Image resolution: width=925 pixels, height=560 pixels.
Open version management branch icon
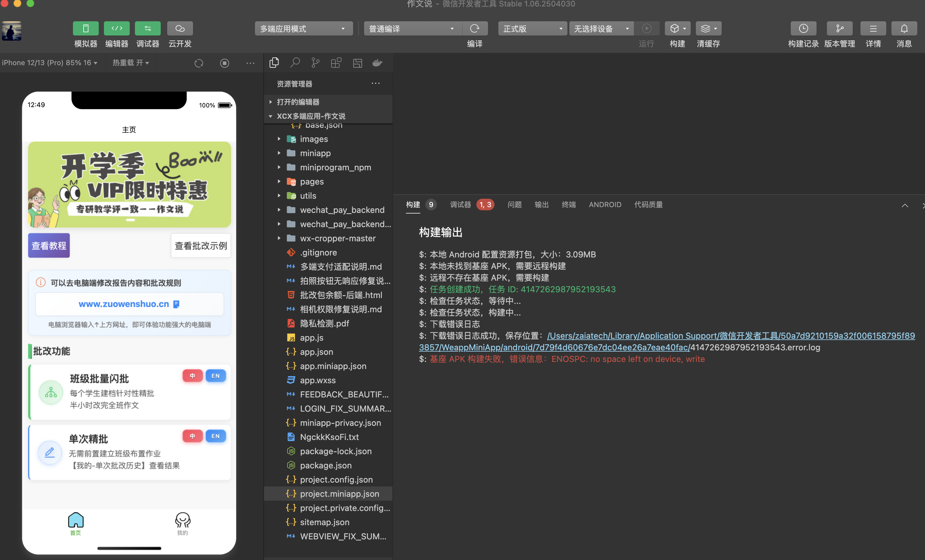pos(839,28)
